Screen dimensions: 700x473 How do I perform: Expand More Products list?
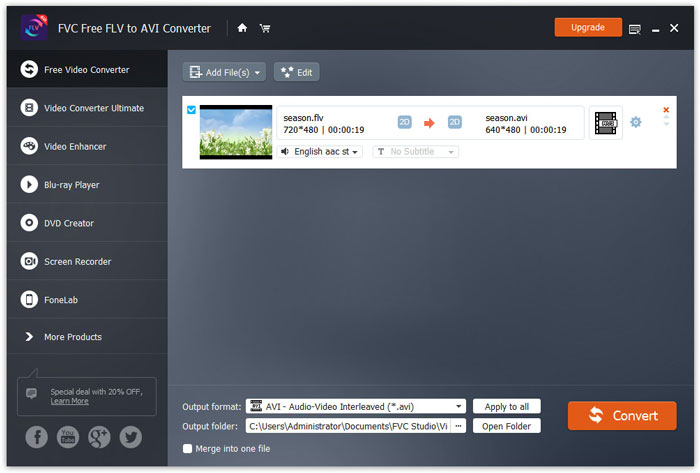[x=88, y=336]
